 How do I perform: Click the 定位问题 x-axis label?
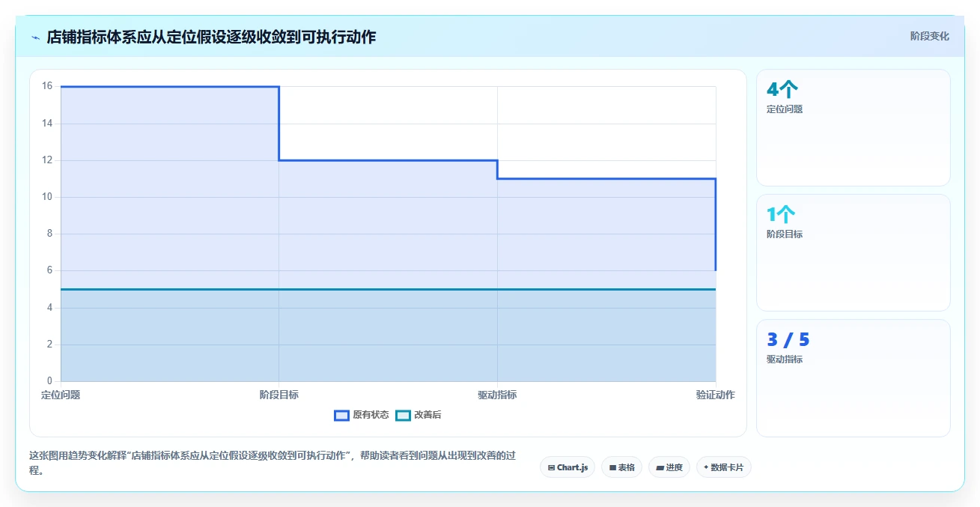coord(61,395)
